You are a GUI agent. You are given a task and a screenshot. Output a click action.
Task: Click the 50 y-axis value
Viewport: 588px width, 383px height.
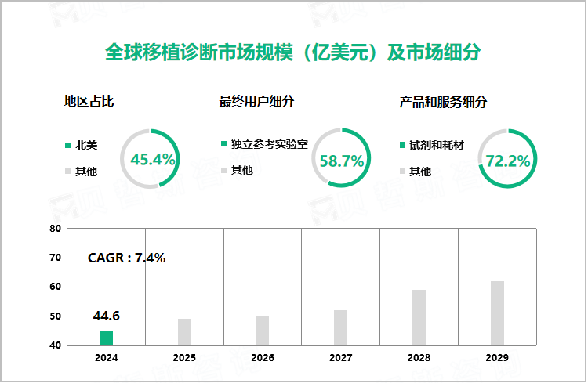coord(55,316)
